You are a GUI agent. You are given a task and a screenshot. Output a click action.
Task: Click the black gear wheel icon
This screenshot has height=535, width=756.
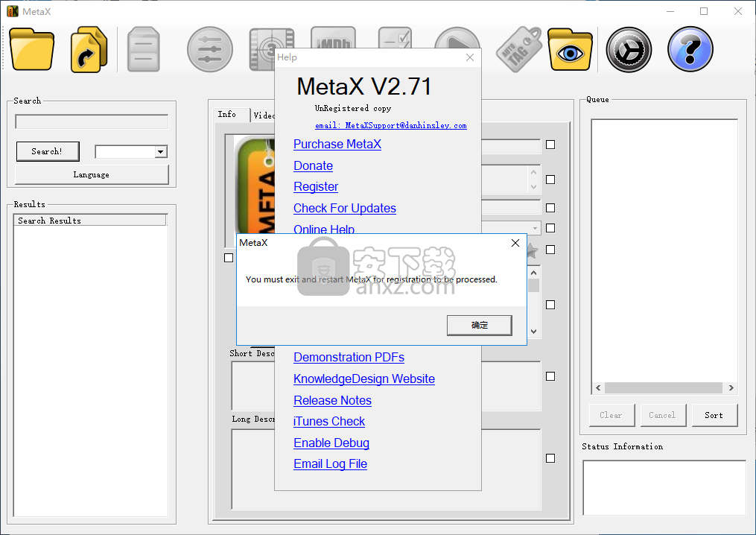pyautogui.click(x=629, y=50)
